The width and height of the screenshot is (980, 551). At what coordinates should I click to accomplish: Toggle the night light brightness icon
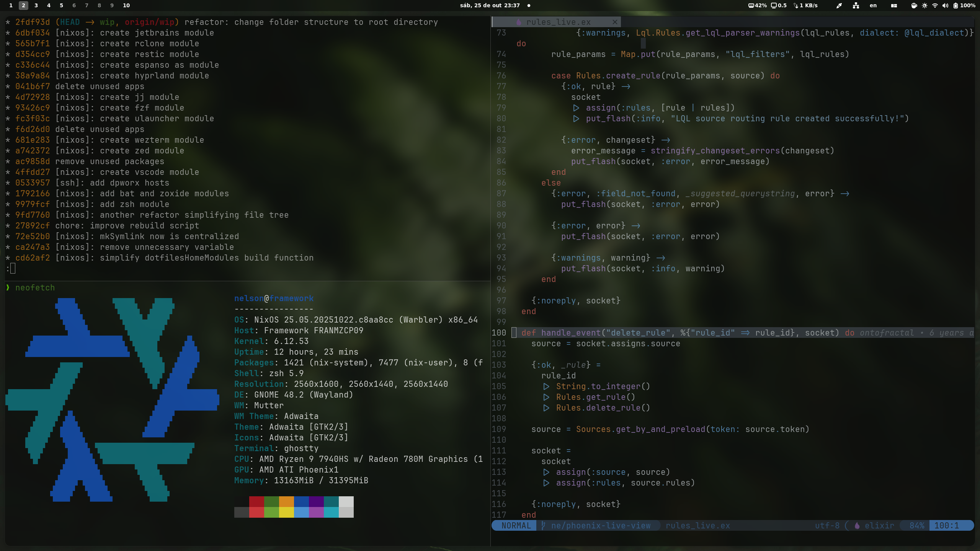(x=924, y=5)
